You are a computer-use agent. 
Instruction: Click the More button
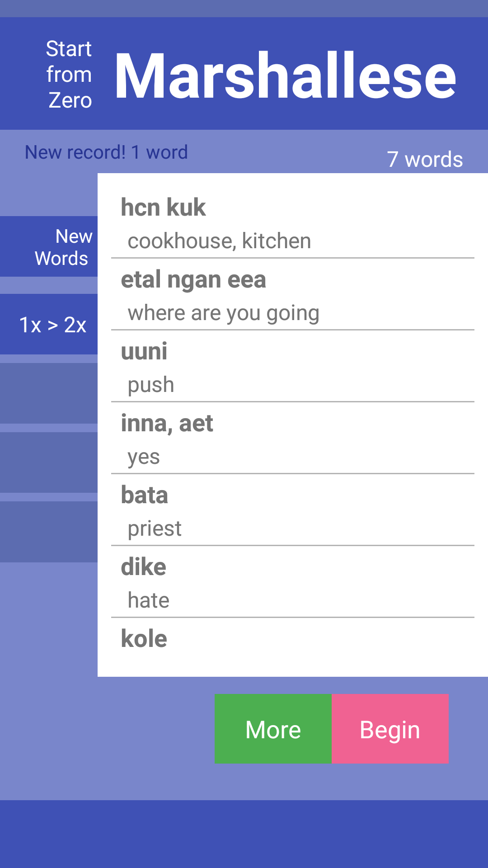272,729
